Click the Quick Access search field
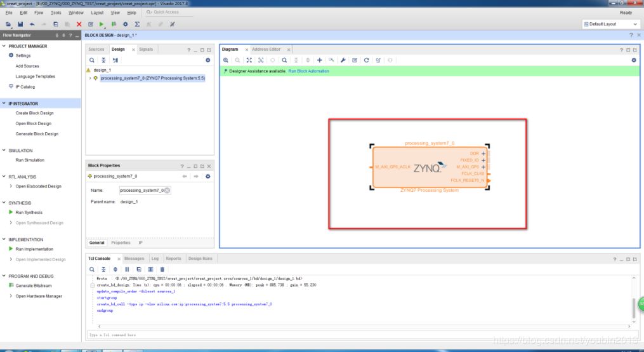Screen dimensions: 644x352 tap(168, 12)
